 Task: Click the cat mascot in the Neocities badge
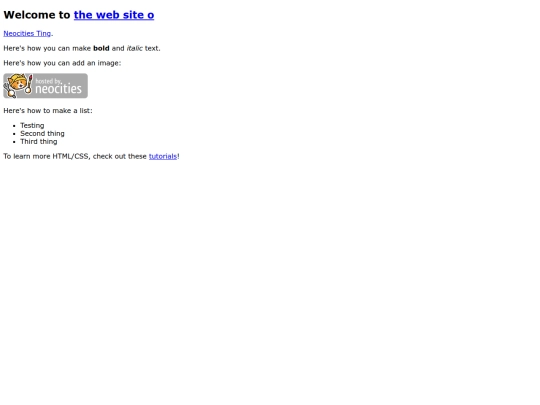pos(17,85)
